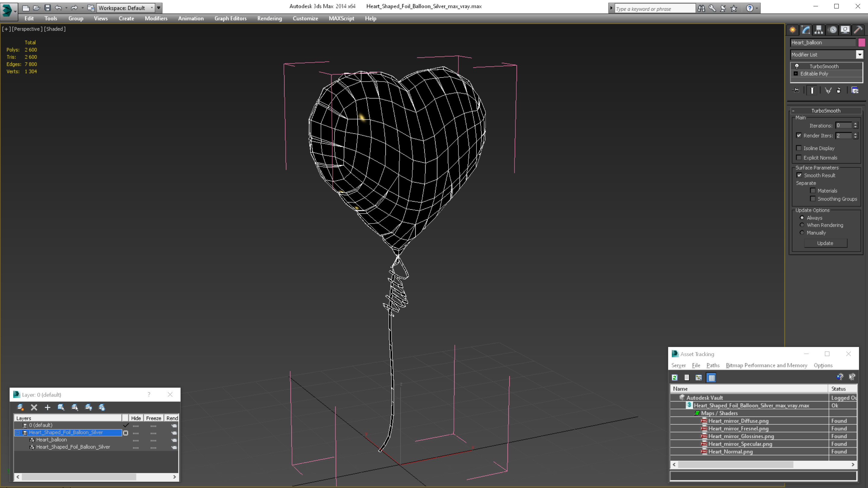The image size is (868, 488).
Task: Open the Motion command panel tab
Action: click(832, 30)
